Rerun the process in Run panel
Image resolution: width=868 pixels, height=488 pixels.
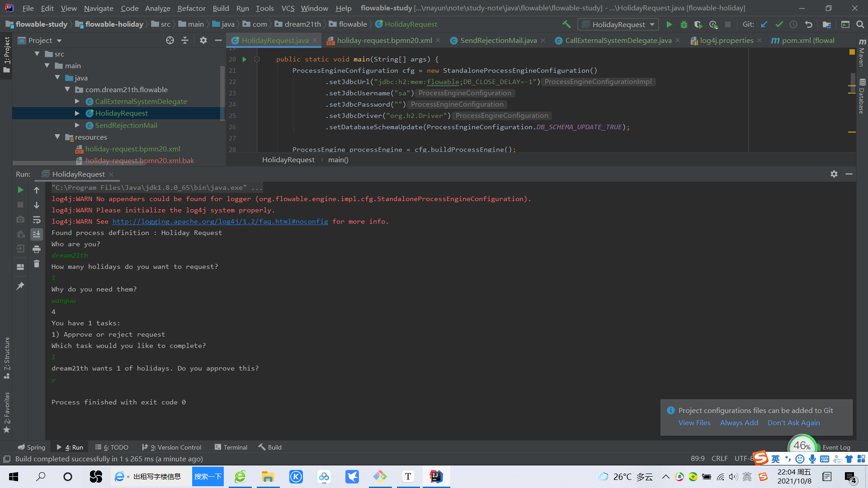coord(20,190)
